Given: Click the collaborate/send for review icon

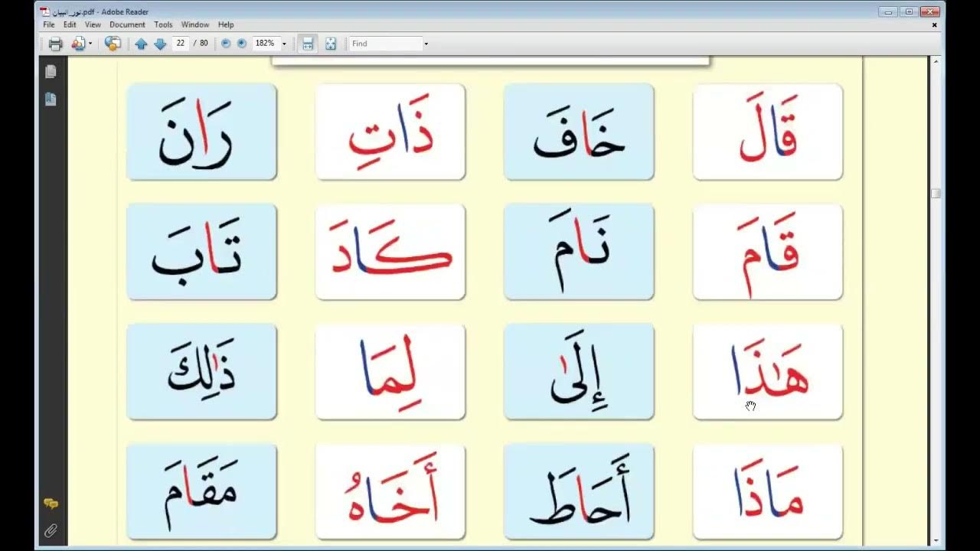Looking at the screenshot, I should (x=113, y=44).
